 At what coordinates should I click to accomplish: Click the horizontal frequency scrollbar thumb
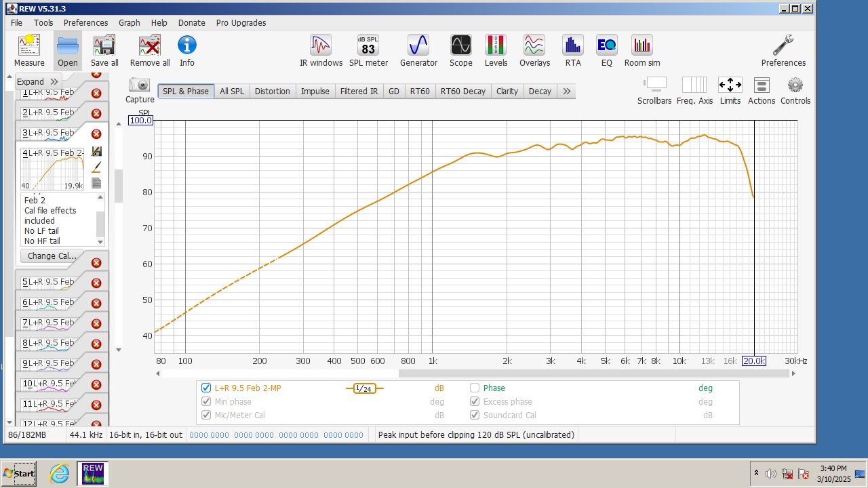pos(594,373)
